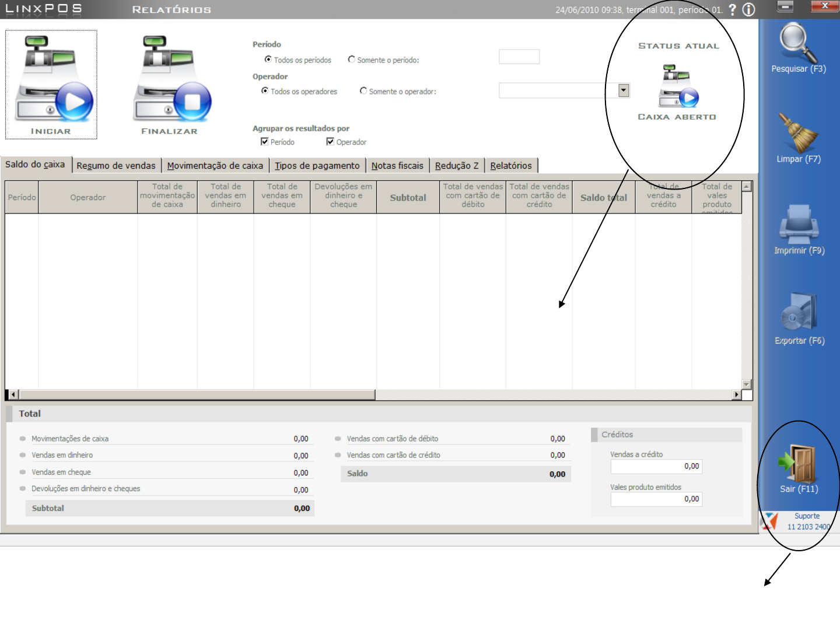Click the table's scroll up arrow

tap(747, 187)
